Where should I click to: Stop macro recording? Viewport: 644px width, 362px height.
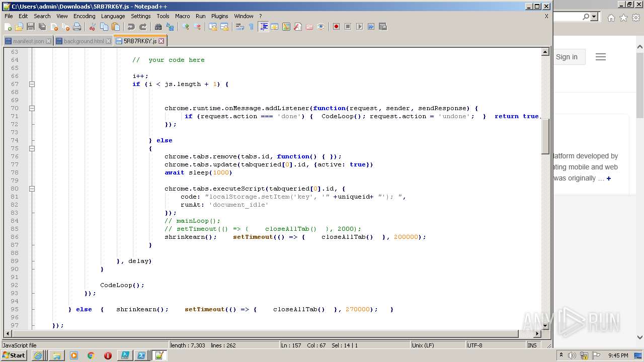coord(348,27)
